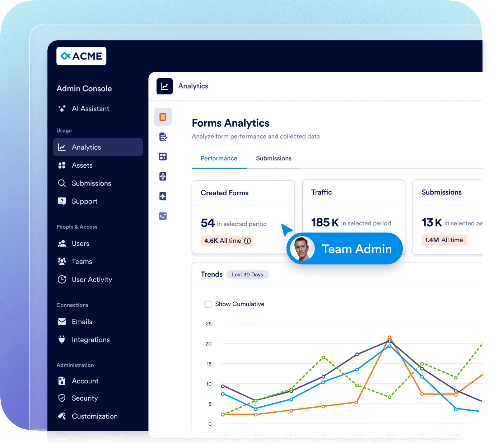Click the Submissions magnifier icon in the sidebar

coord(62,183)
